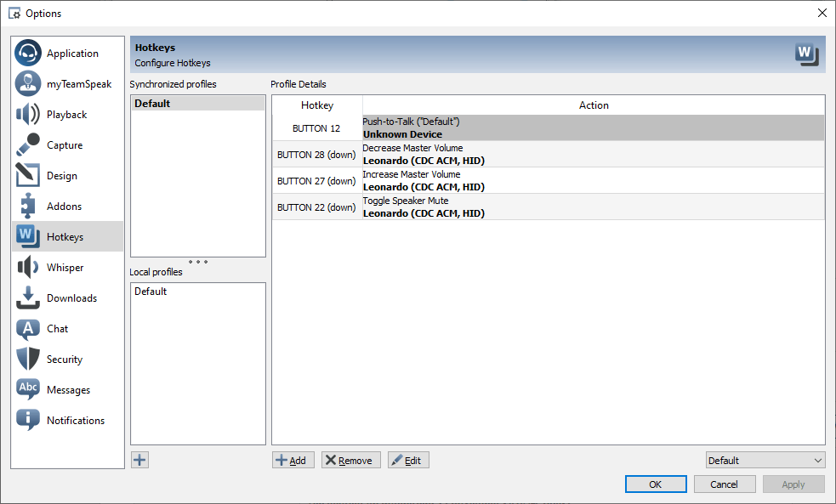The width and height of the screenshot is (836, 504).
Task: Click the Hotkeys W key icon in sidebar
Action: coord(28,236)
